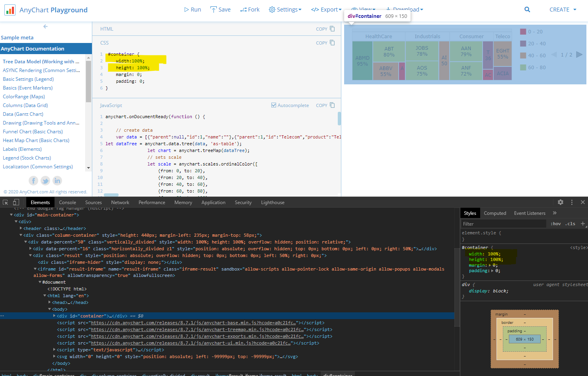Screen dimensions: 588x376
Task: Toggle the Autocomplete checkbox
Action: point(274,105)
